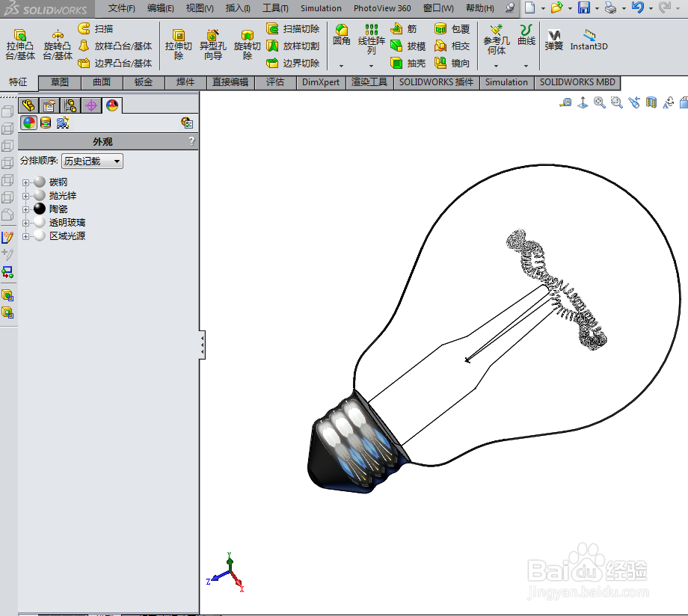Click the Revolved Boss/Base (旋转凸台/基体) tool
688x616 pixels.
pyautogui.click(x=58, y=44)
